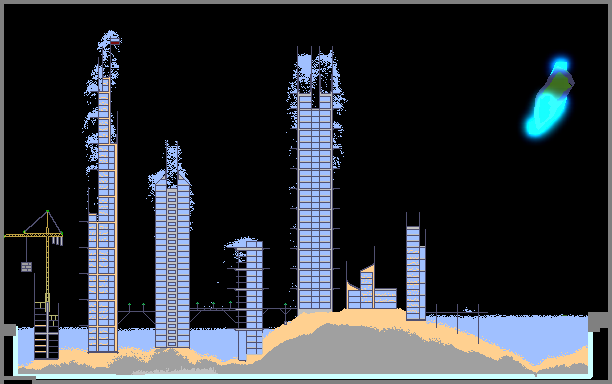Click the crane's hanging counterweights
612x384 pixels.
(x=57, y=240)
